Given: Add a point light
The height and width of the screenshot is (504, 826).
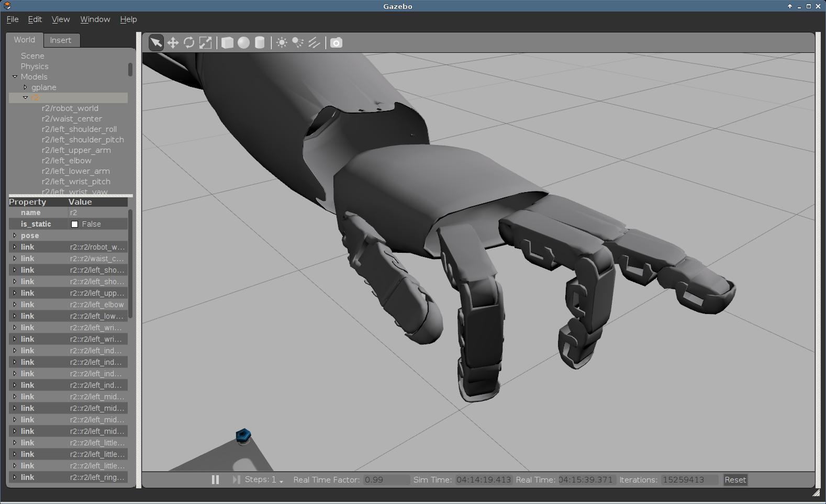Looking at the screenshot, I should (282, 42).
